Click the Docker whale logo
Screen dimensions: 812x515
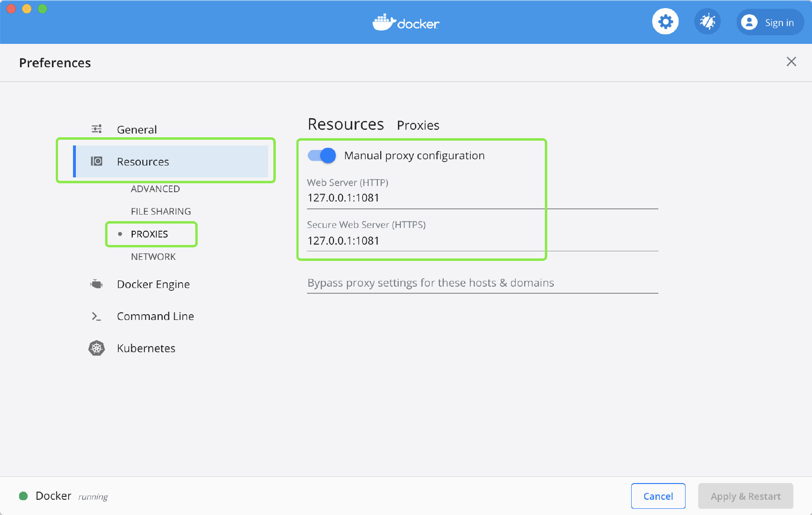[x=384, y=22]
